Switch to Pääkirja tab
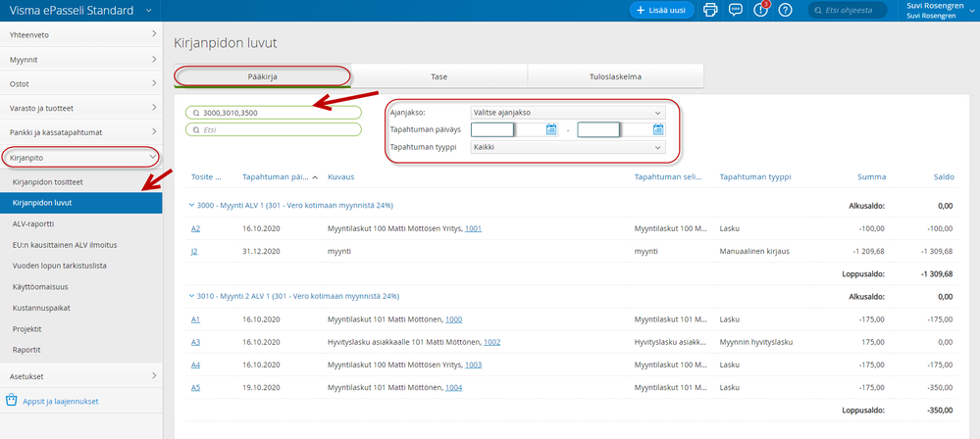 point(263,76)
